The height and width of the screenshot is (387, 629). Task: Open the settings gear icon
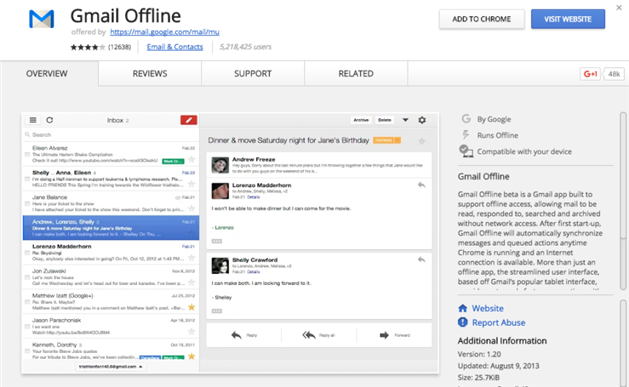point(422,120)
